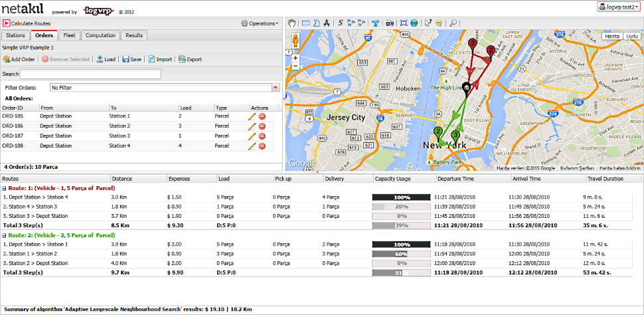Edit order ORD-188 with pencil icon
The image size is (644, 315).
pos(252,146)
